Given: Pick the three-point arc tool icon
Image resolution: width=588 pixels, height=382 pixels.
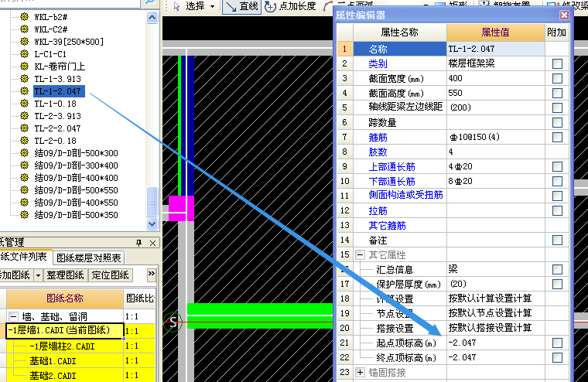Looking at the screenshot, I should point(327,6).
